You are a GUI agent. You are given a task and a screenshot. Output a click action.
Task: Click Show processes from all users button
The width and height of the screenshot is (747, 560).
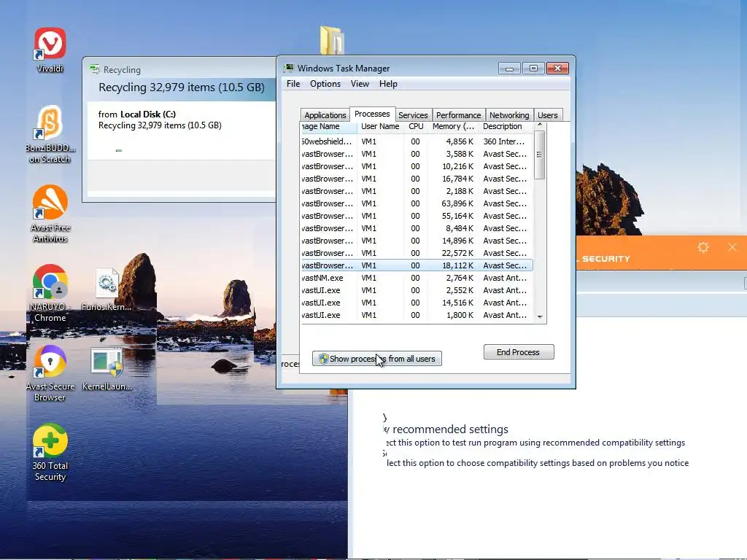(x=377, y=359)
